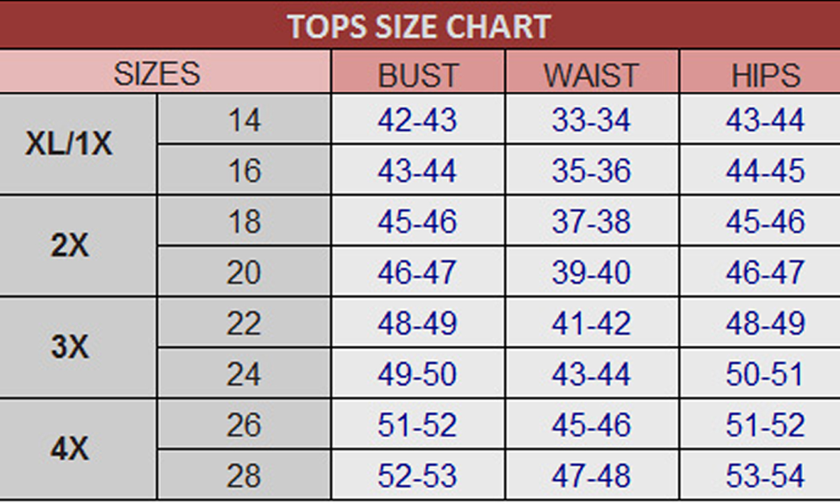Click the 2X size group cell
Screen dimensions: 840x504
point(69,246)
